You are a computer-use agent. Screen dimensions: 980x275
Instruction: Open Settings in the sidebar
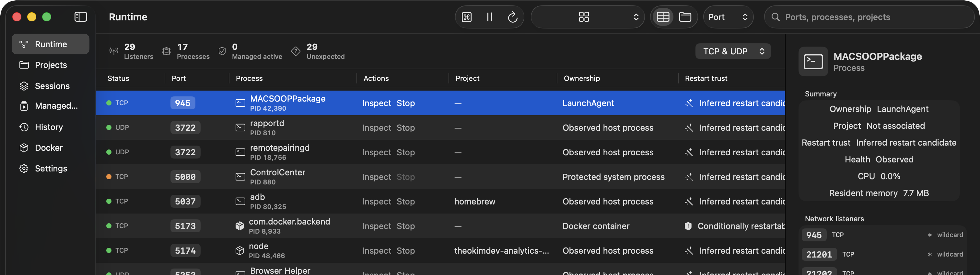51,169
